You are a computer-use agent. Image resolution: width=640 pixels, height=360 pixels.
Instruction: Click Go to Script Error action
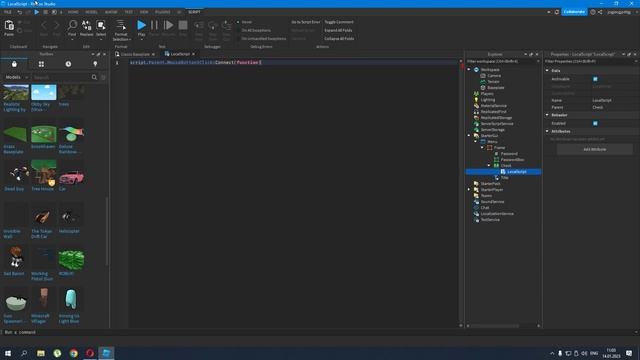(x=305, y=22)
